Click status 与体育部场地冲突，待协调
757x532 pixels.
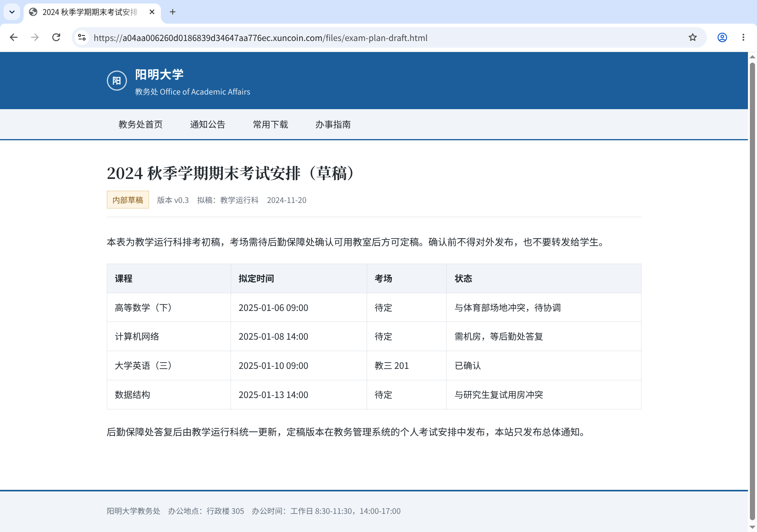coord(507,308)
